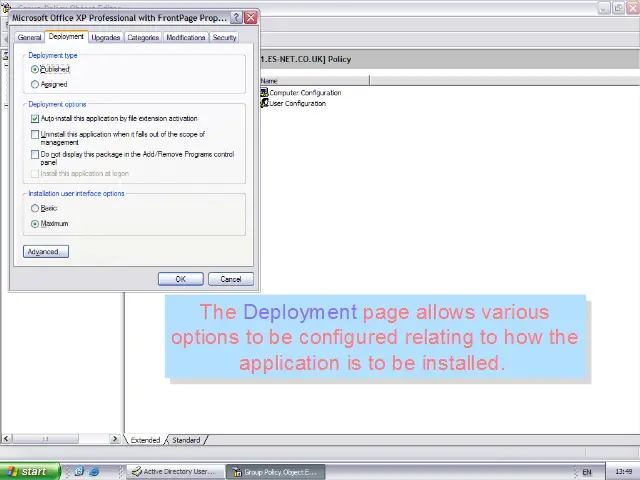Viewport: 640px width, 480px height.
Task: Switch to the Extended view tab
Action: (x=145, y=440)
